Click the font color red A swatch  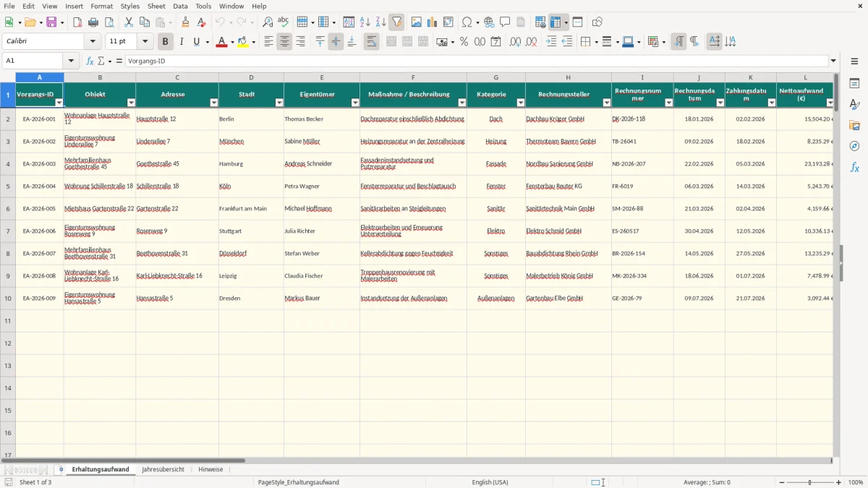coord(221,42)
